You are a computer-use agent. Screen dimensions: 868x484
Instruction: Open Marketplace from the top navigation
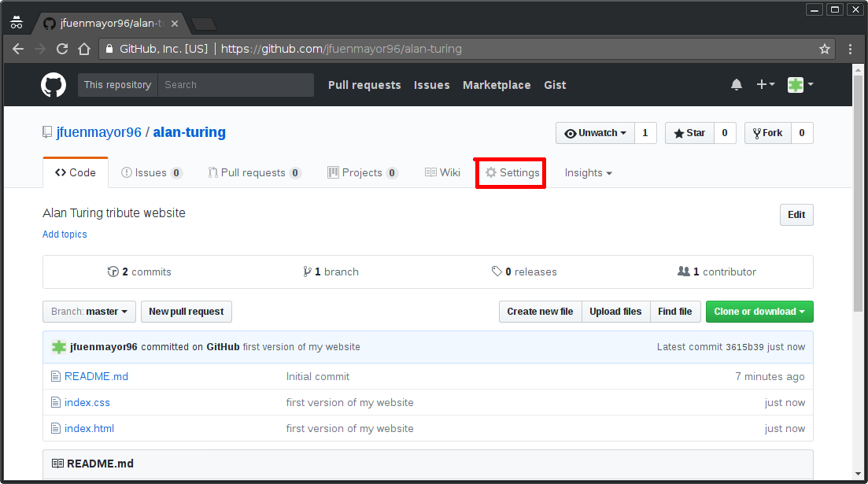pos(497,84)
